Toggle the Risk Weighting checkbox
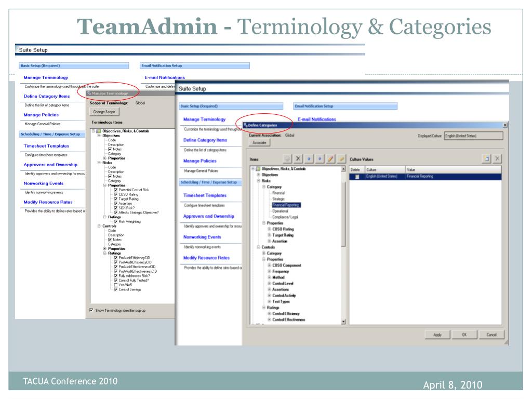This screenshot has height=399, width=532. pyautogui.click(x=115, y=221)
